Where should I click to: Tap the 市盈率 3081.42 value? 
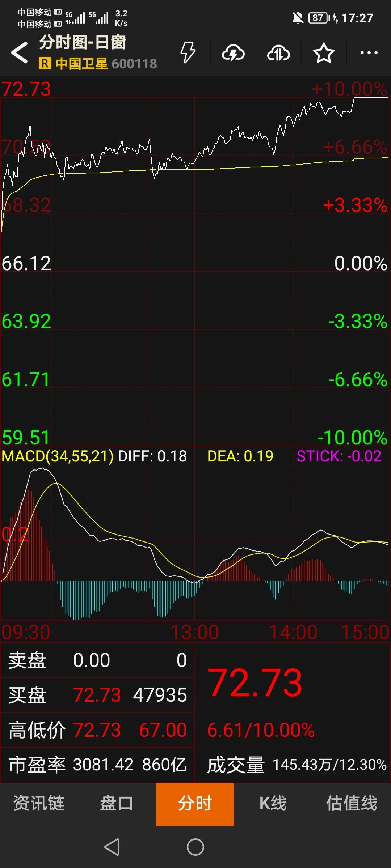coord(103,765)
